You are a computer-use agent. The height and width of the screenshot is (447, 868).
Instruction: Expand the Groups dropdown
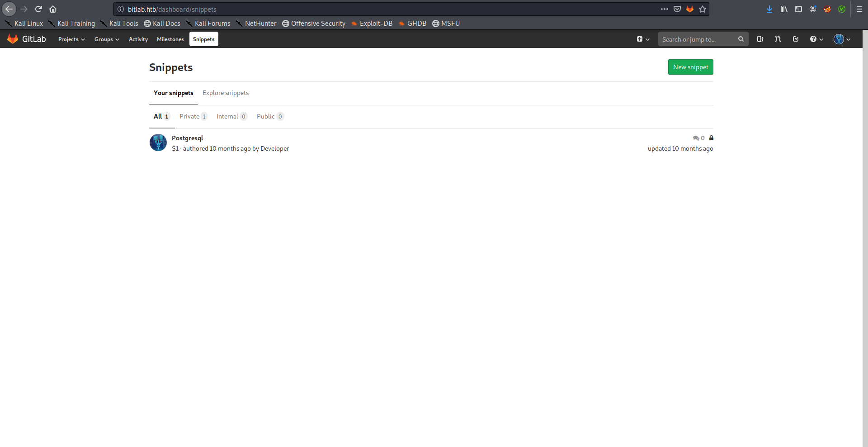pyautogui.click(x=107, y=39)
